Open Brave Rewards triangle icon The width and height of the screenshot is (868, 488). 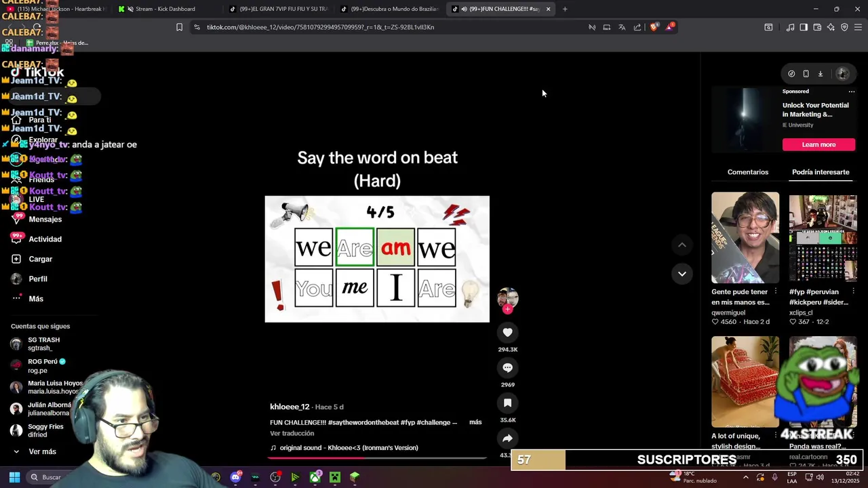point(670,27)
